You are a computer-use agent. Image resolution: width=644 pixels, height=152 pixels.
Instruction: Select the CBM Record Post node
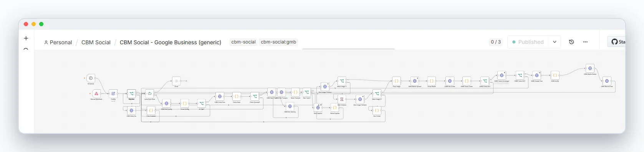[607, 81]
